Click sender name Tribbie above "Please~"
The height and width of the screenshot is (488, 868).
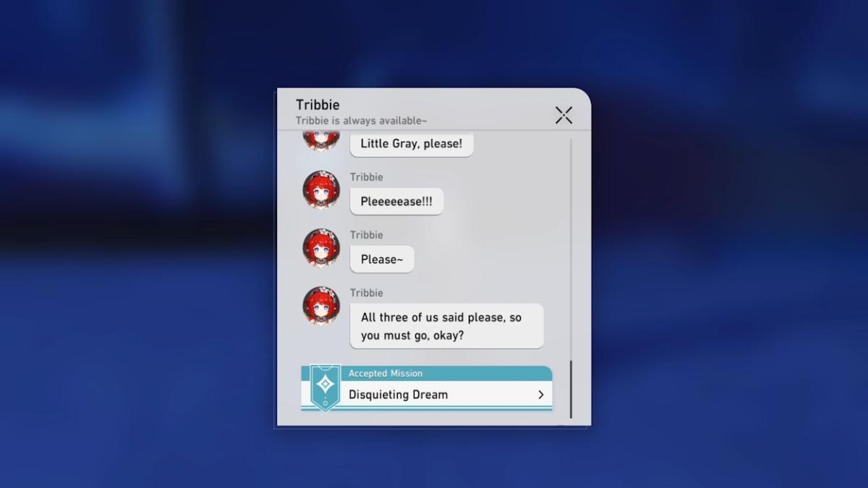[367, 235]
